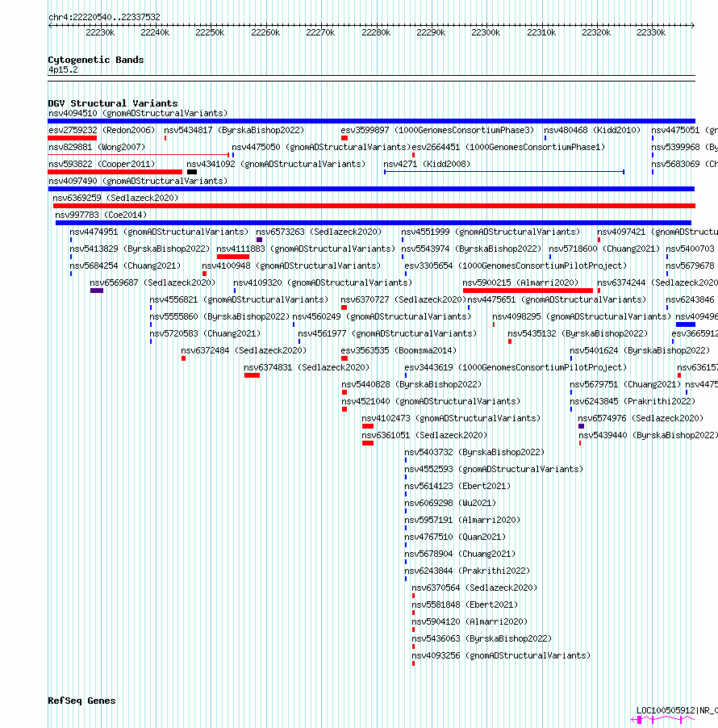Click nsv4521040 gnomAD variant label
Image resolution: width=718 pixels, height=728 pixels.
tap(431, 401)
